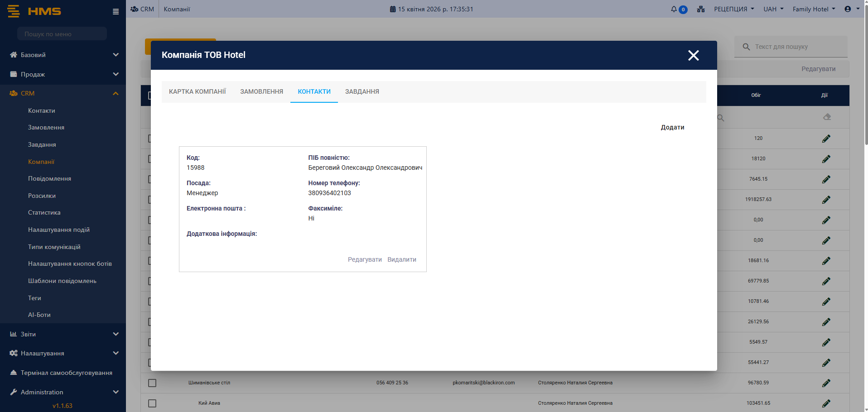Click the eraser clear-filter icon
Viewport: 868px width, 412px height.
(x=827, y=117)
